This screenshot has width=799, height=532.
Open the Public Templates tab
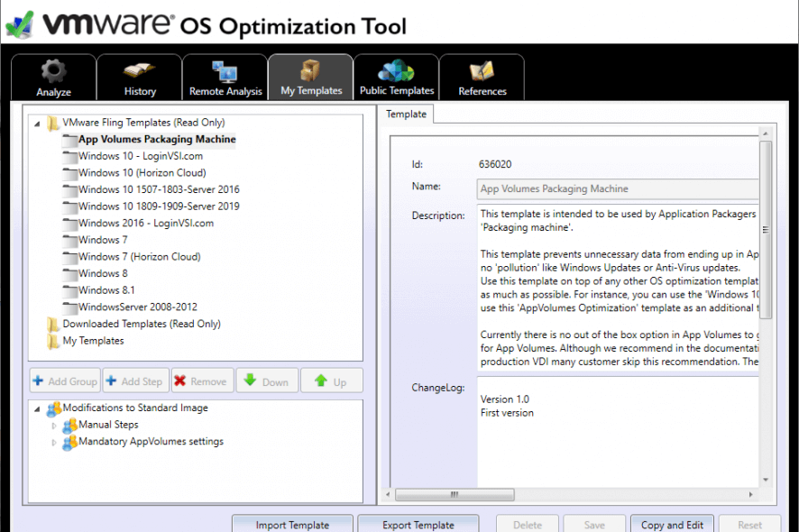[x=396, y=78]
